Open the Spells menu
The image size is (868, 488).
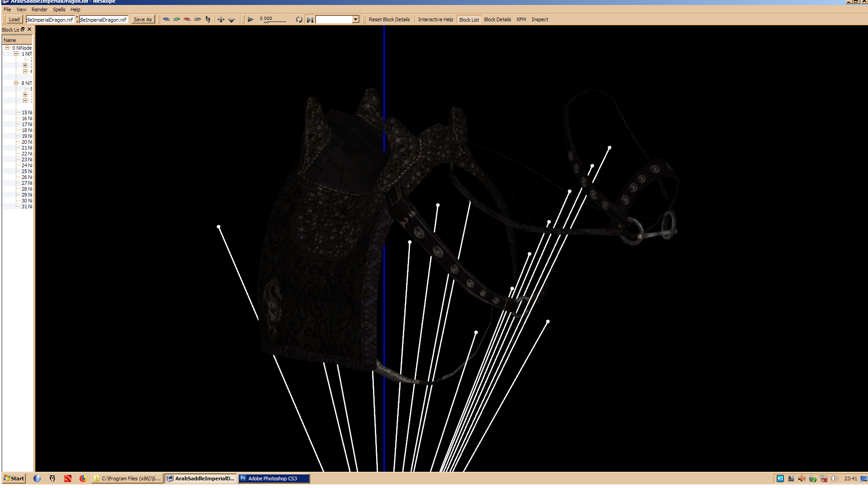tap(59, 9)
